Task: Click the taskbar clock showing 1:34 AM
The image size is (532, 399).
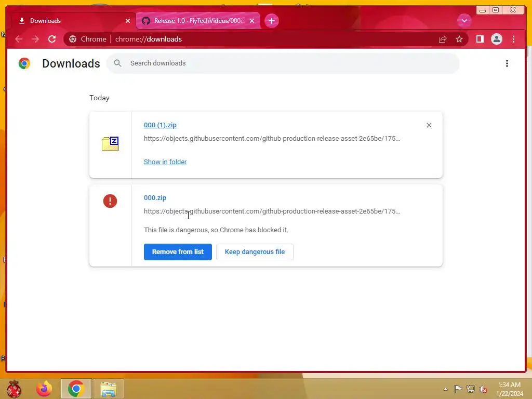Action: [509, 389]
